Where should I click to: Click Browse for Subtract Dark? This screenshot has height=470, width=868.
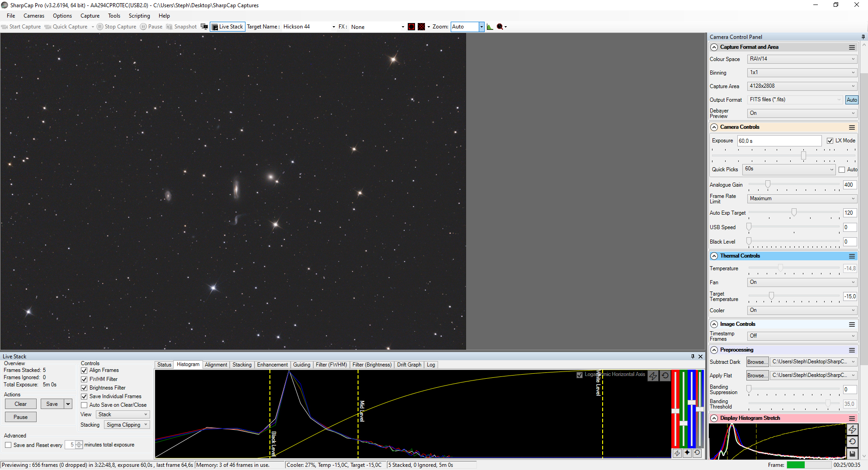tap(757, 362)
